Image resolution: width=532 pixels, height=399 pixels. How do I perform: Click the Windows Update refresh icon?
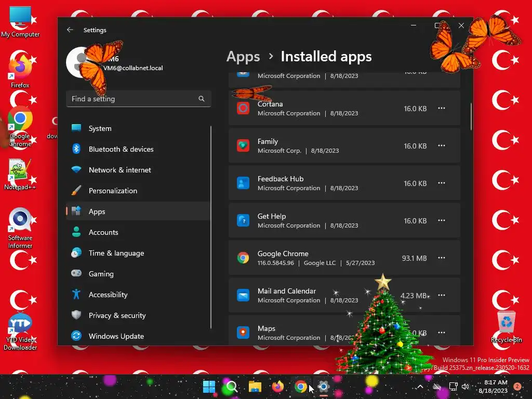click(76, 336)
